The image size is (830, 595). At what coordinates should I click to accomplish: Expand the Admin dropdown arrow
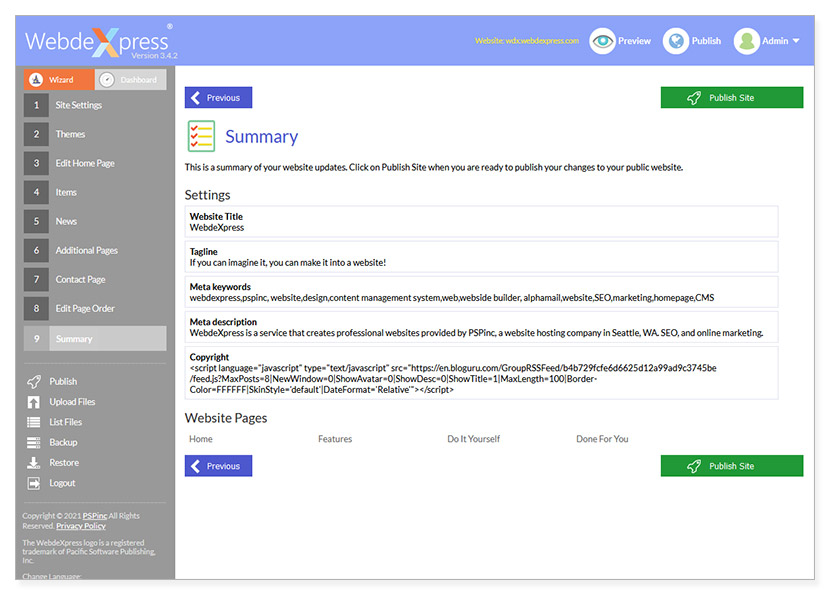click(796, 41)
